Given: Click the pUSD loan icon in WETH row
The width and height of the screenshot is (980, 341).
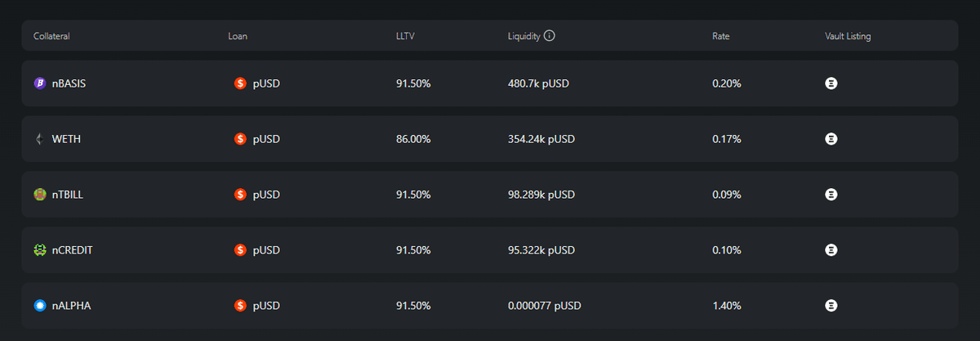Looking at the screenshot, I should pyautogui.click(x=240, y=139).
